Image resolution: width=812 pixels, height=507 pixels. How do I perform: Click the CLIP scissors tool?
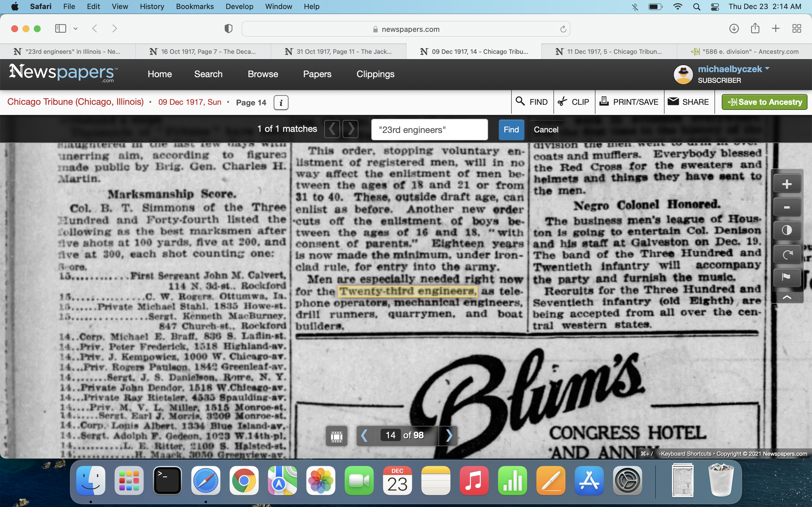[x=574, y=102]
